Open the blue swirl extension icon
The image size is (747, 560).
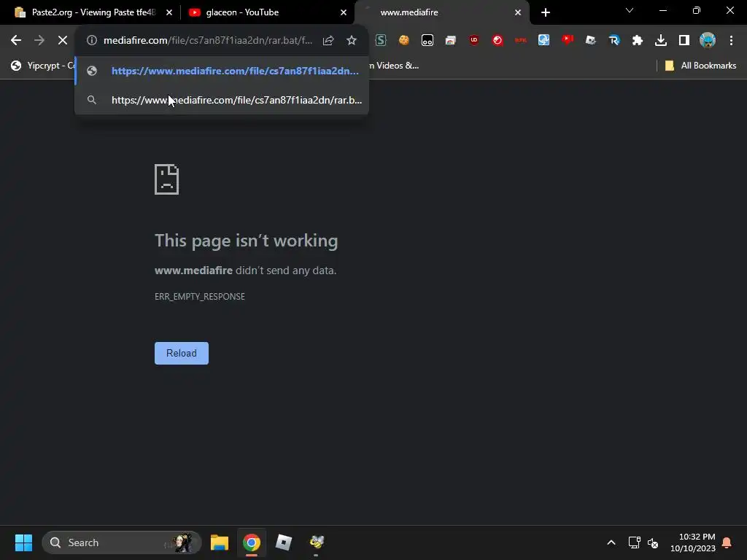[544, 41]
